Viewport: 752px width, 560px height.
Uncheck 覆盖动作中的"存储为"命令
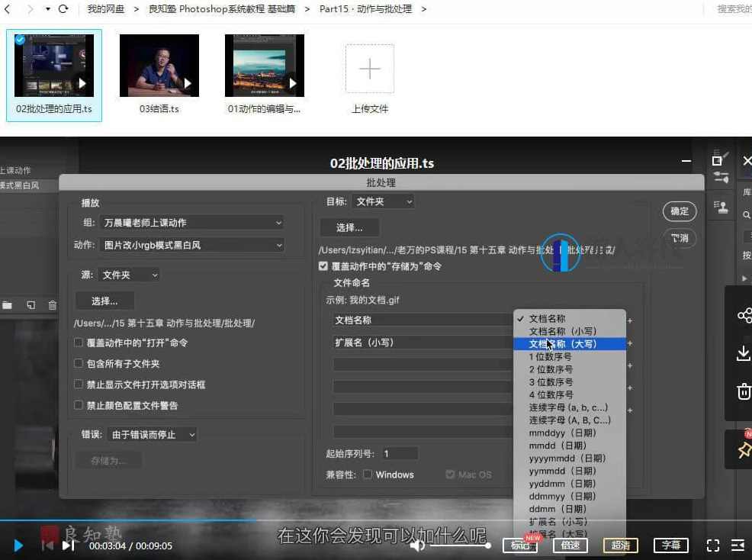[x=323, y=266]
